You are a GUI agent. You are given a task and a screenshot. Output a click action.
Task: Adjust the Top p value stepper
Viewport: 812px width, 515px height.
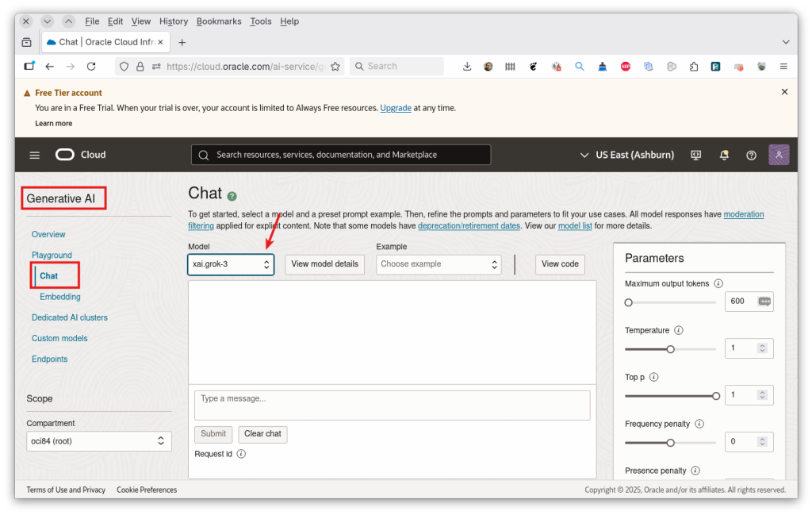click(762, 395)
